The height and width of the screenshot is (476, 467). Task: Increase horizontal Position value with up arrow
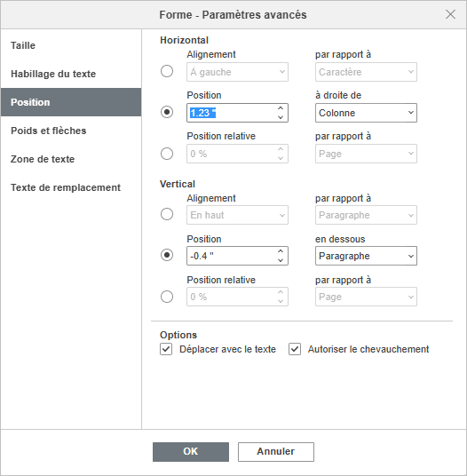coord(281,108)
